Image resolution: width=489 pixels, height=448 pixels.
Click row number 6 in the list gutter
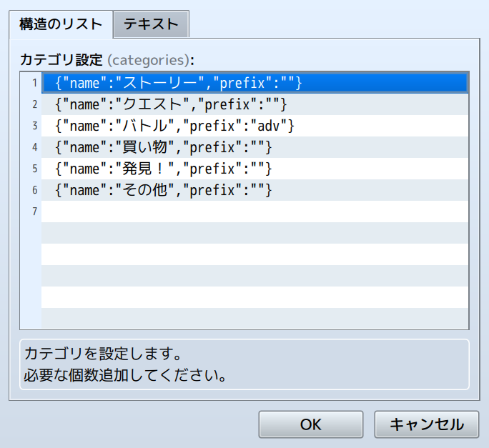click(x=33, y=191)
